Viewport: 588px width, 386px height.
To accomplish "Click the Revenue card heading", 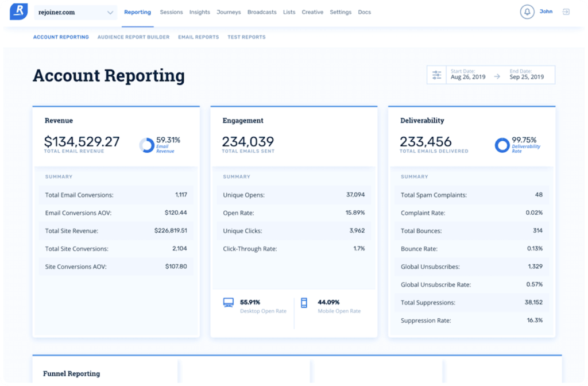I will [59, 121].
